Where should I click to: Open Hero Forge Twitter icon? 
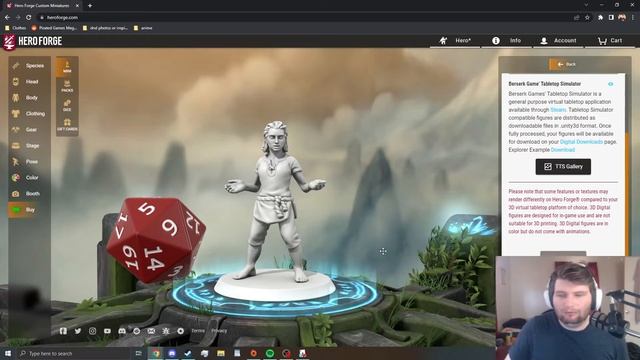pos(78,331)
